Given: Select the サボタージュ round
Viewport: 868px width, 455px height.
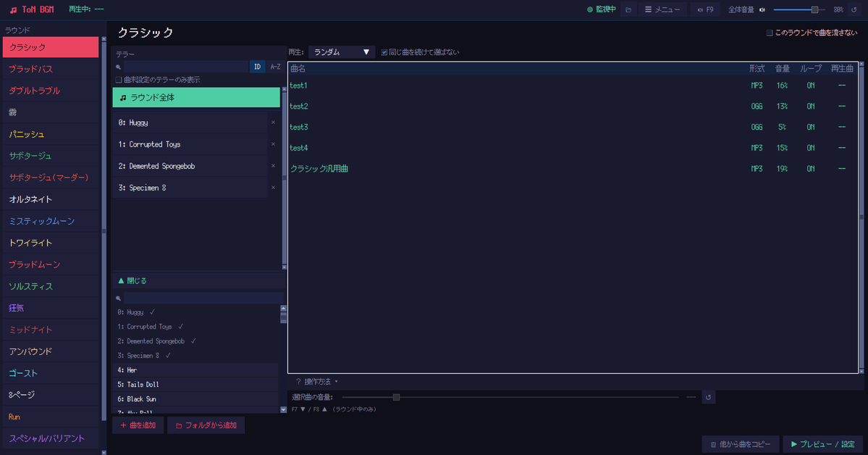Looking at the screenshot, I should point(51,156).
